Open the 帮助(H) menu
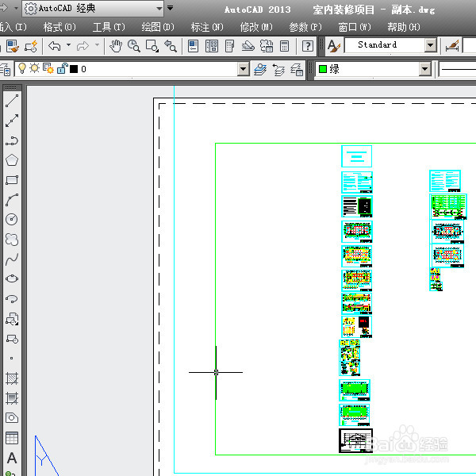 404,27
